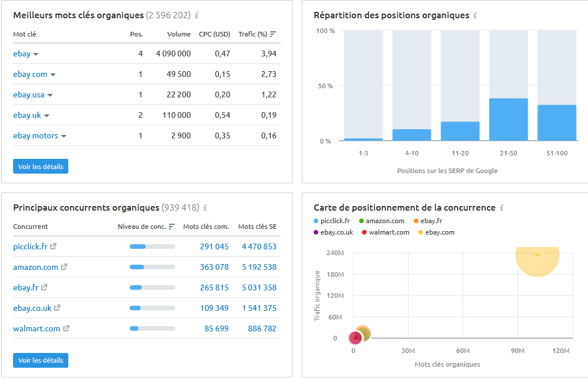The height and width of the screenshot is (378, 588).
Task: Click the 4-10 positions bar
Action: [x=412, y=135]
